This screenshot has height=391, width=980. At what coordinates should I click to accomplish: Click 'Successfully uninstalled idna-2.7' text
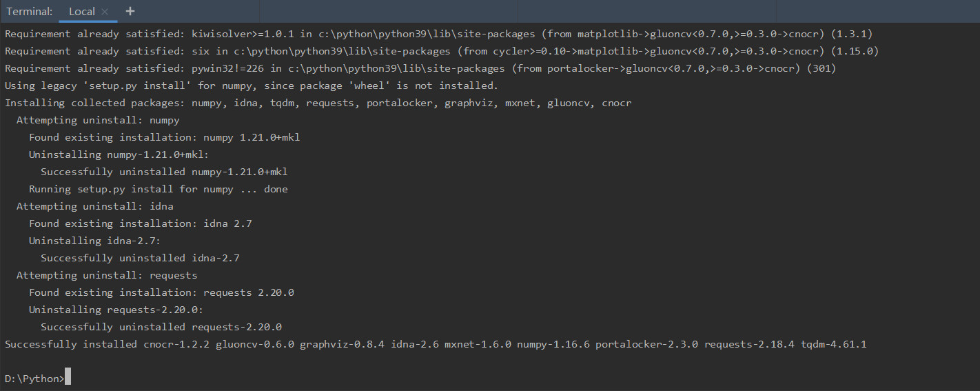pos(140,258)
